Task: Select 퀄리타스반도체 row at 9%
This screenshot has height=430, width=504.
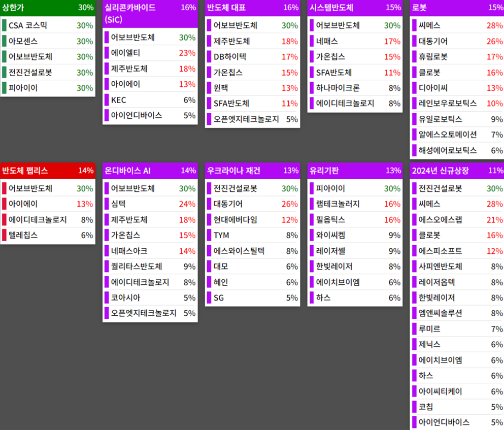Action: click(x=150, y=267)
